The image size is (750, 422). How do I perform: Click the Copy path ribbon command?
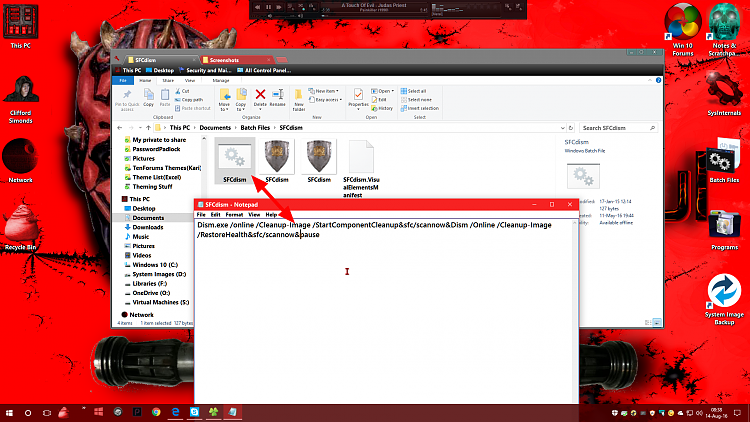point(189,100)
